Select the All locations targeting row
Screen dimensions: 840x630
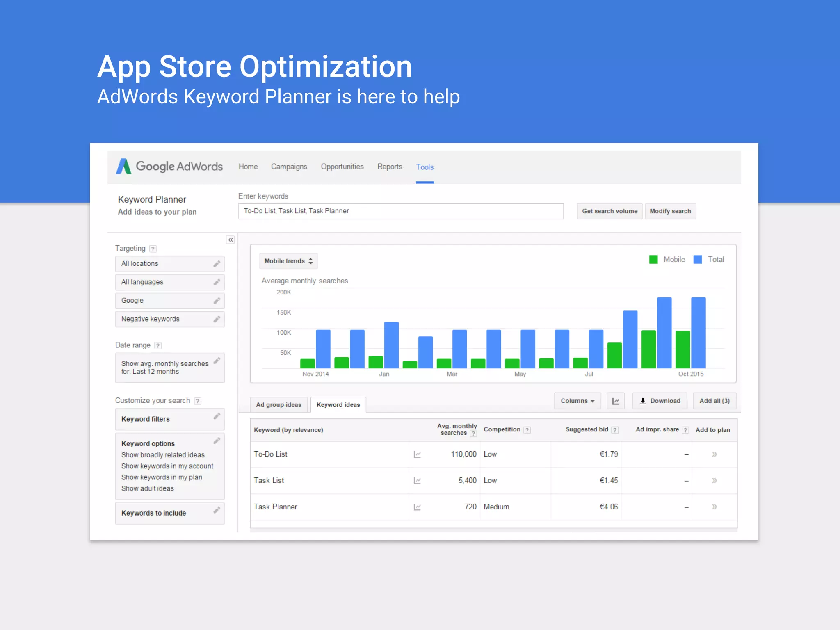[170, 264]
